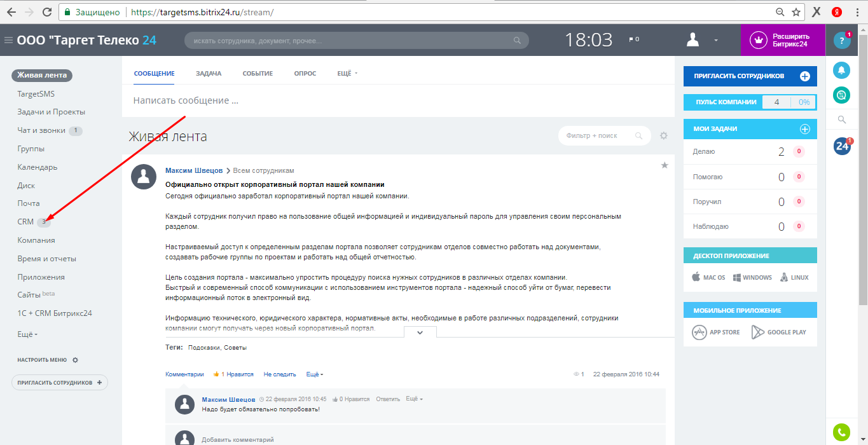The width and height of the screenshot is (868, 445).
Task: Reload the page with refresh icon
Action: (46, 12)
